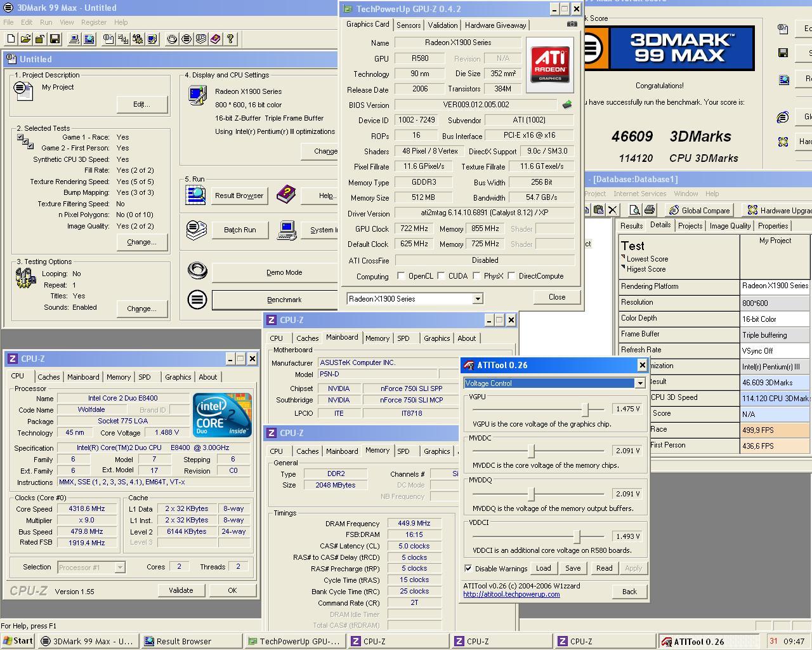Click the Delete X icon in Result Browser toolbar
Image resolution: width=812 pixels, height=650 pixels.
pos(612,210)
